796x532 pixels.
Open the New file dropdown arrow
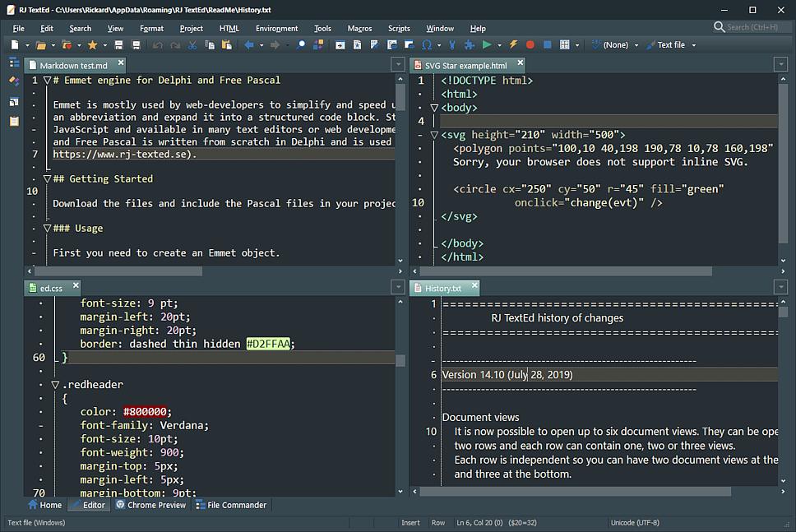point(27,45)
